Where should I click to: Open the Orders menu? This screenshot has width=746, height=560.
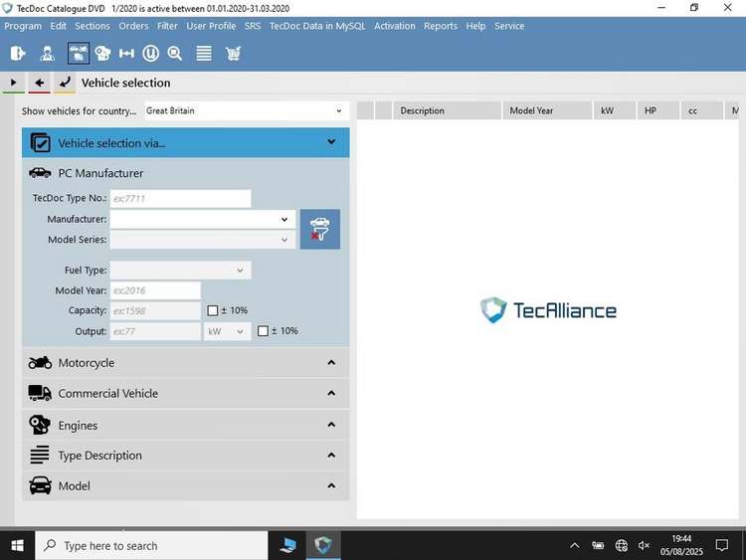(133, 26)
